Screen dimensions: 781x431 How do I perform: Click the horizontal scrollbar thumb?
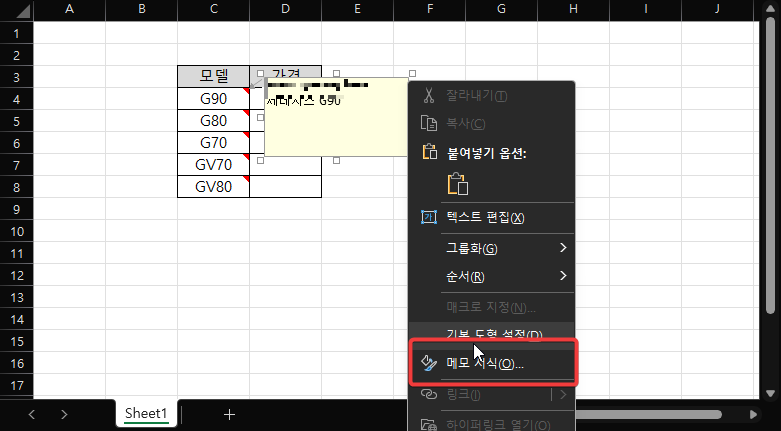pos(648,414)
